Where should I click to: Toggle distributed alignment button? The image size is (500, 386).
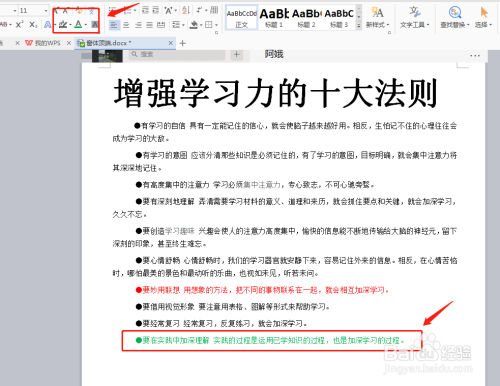pyautogui.click(x=161, y=25)
